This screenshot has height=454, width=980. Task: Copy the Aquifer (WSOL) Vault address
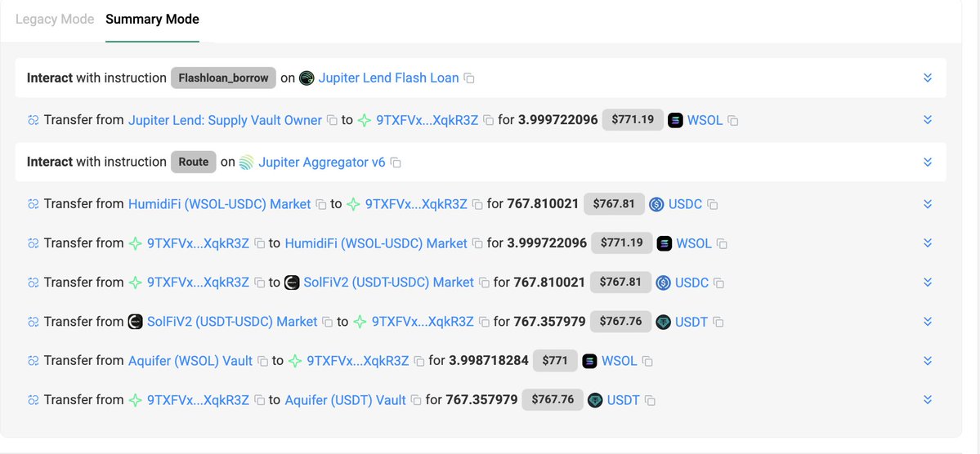(263, 362)
